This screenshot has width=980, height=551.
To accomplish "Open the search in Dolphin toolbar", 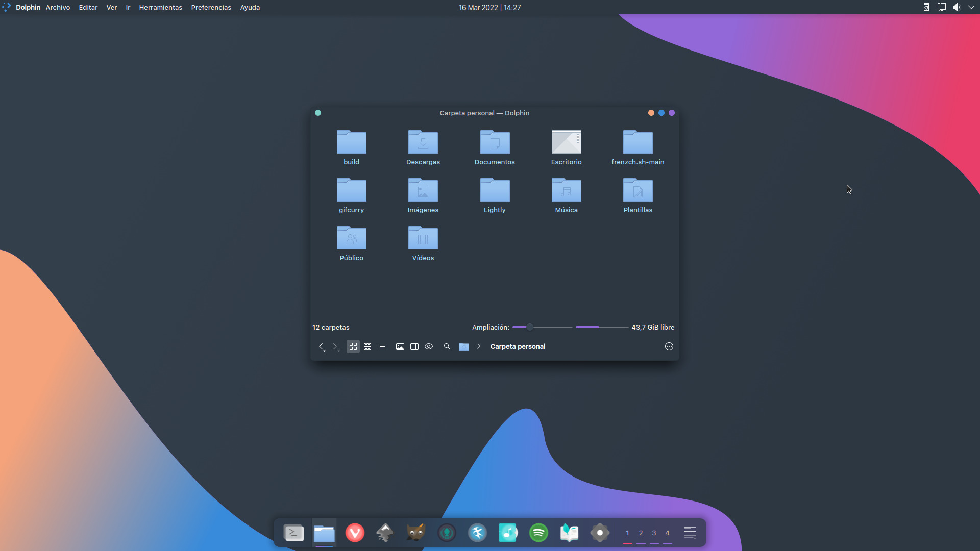I will coord(447,347).
